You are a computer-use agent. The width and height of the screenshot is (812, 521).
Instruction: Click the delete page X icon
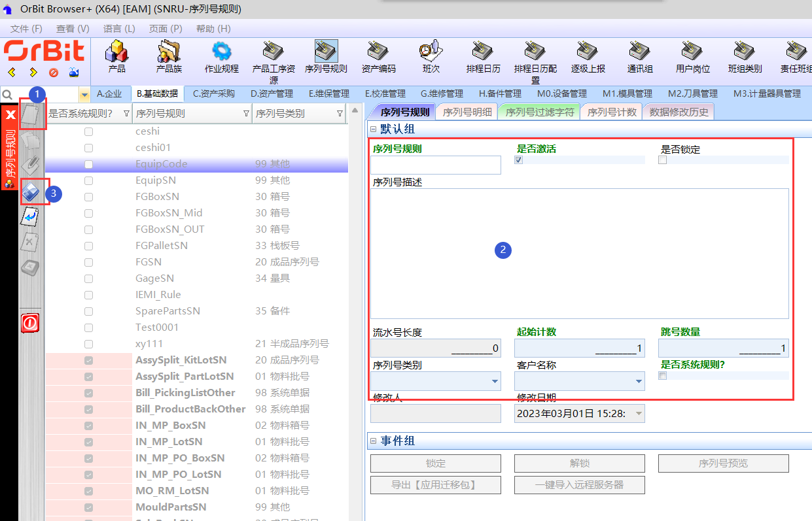(x=30, y=243)
